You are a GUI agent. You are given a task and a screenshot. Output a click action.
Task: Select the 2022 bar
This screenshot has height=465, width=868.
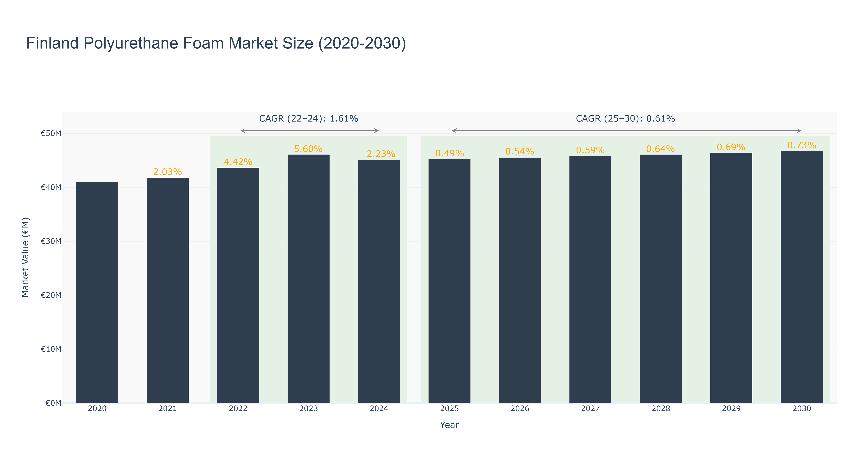pyautogui.click(x=238, y=285)
